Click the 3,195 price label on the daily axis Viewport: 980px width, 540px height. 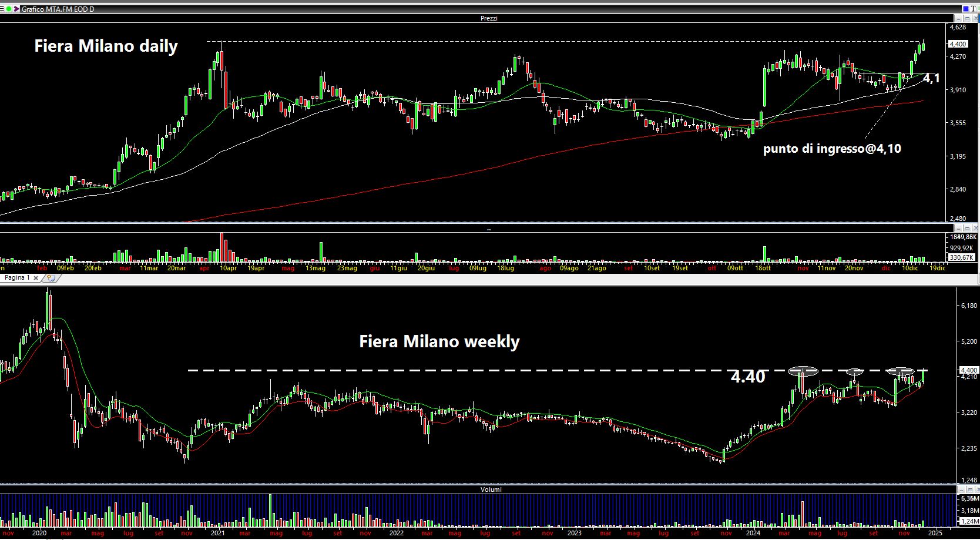coord(958,156)
